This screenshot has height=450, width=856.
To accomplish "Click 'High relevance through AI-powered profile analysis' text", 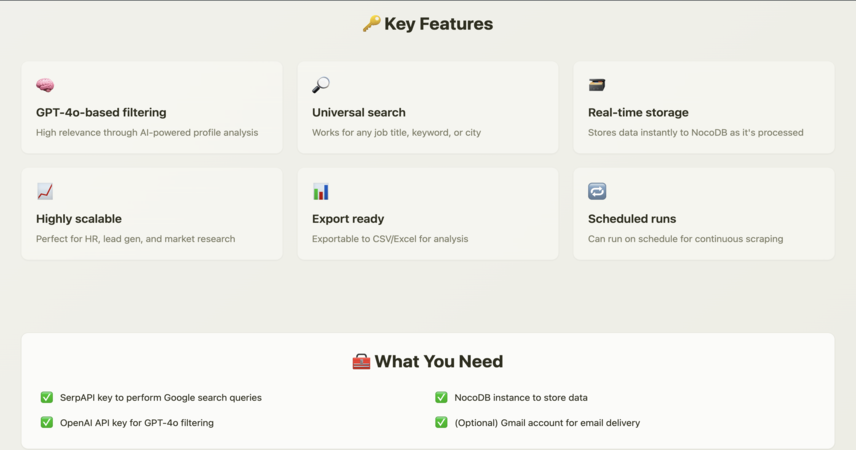I will tap(147, 133).
